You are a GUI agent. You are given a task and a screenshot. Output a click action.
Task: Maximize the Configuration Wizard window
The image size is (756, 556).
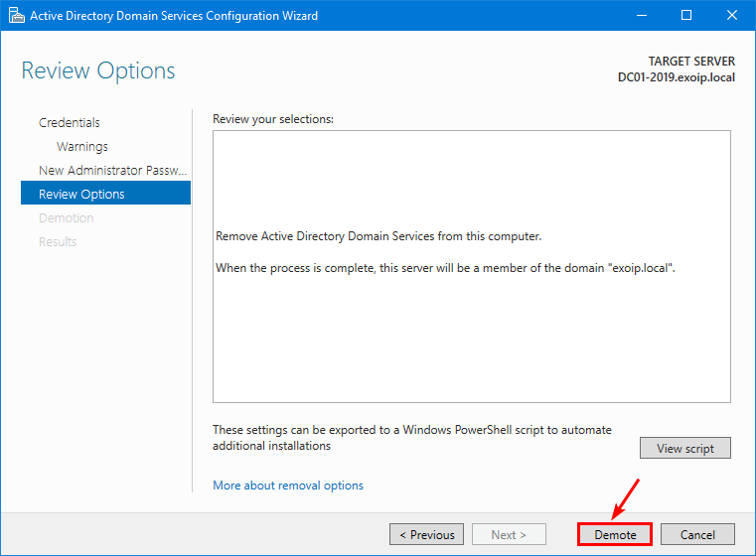[x=685, y=16]
